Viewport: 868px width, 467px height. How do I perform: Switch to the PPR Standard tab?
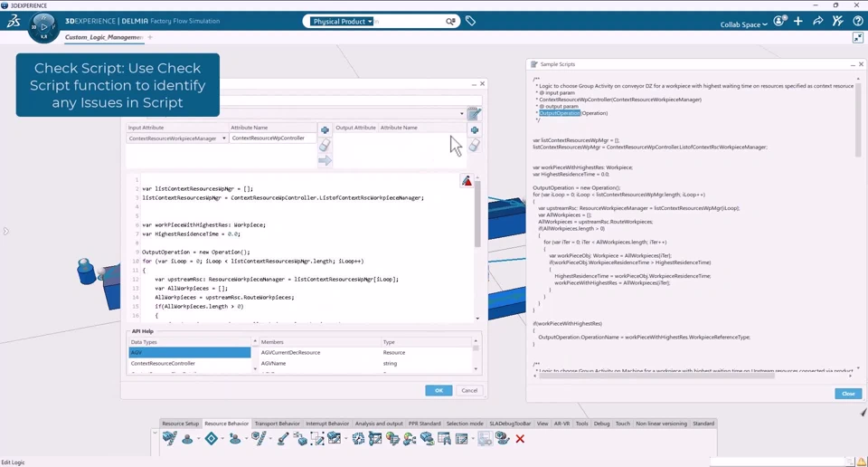(x=425, y=424)
